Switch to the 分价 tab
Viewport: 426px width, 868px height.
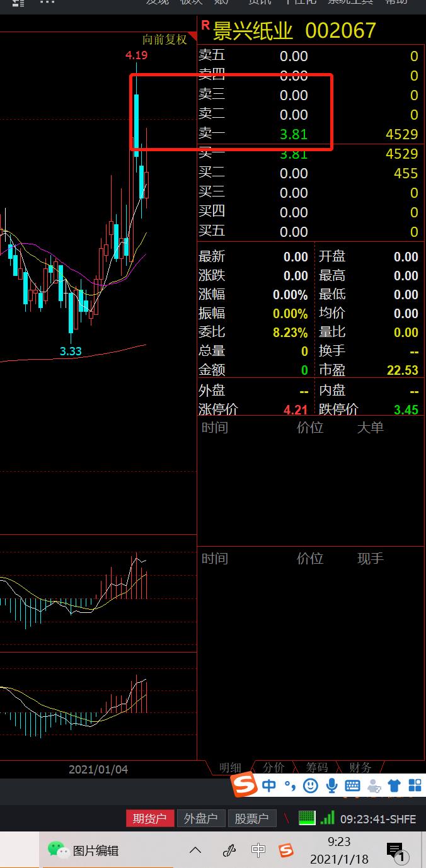273,768
